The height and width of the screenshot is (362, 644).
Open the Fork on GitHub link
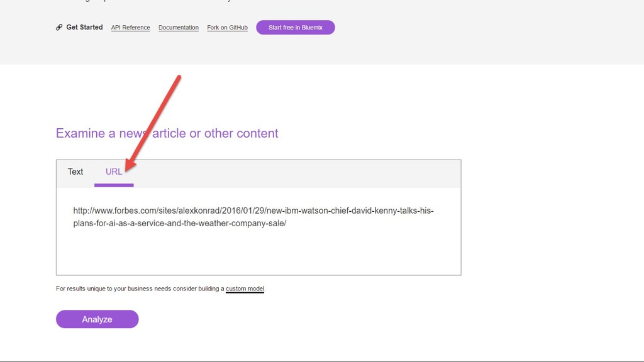click(227, 28)
